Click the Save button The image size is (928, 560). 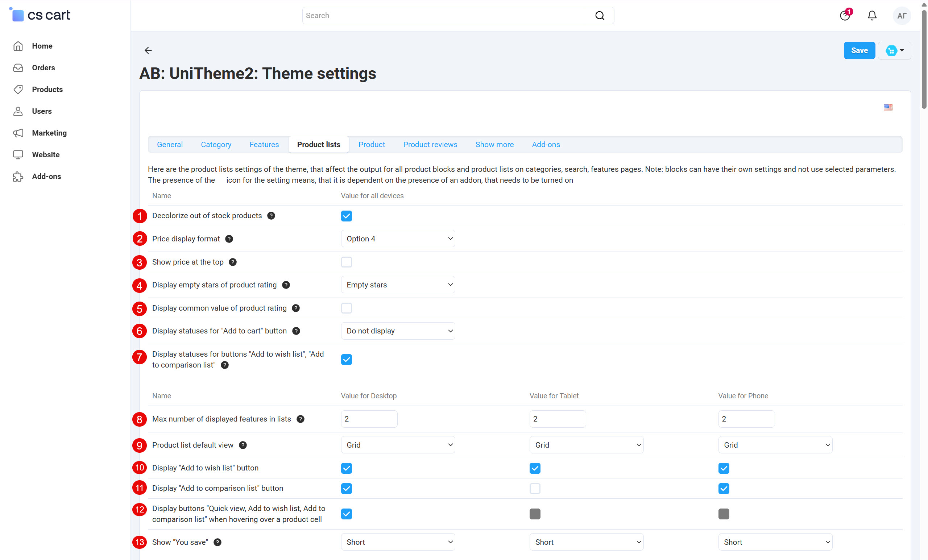[x=859, y=50]
